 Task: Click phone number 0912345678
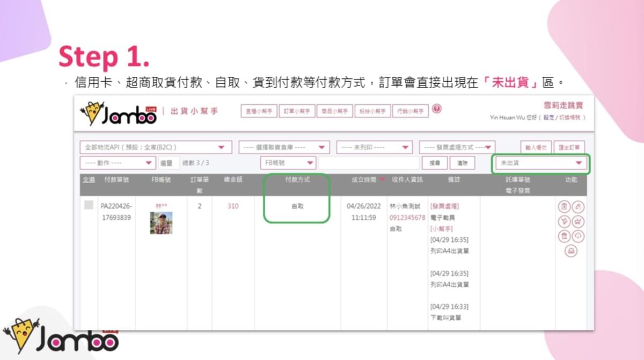(407, 218)
